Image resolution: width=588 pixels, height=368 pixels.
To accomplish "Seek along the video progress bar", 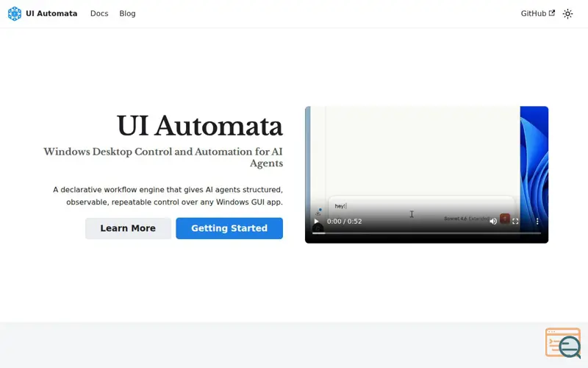I will coord(426,233).
